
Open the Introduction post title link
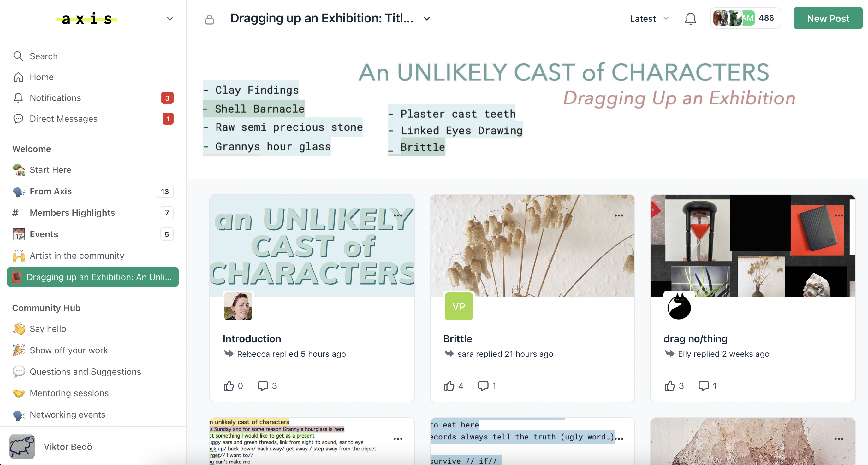pos(252,339)
